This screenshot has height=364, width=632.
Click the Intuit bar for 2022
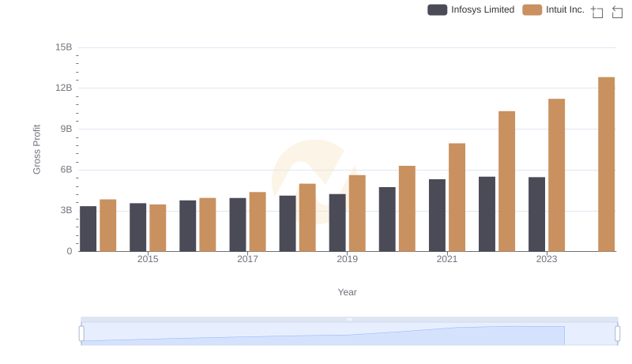(506, 182)
